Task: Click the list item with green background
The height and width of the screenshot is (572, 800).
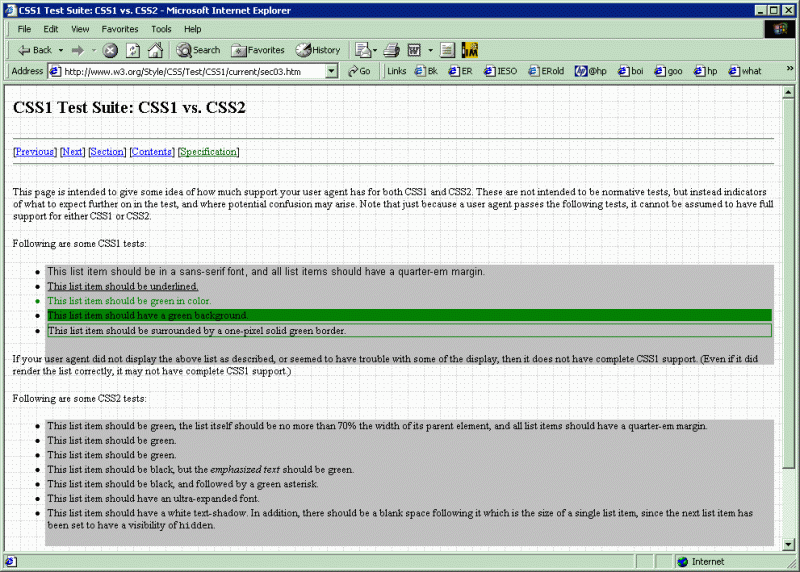Action: tap(409, 315)
